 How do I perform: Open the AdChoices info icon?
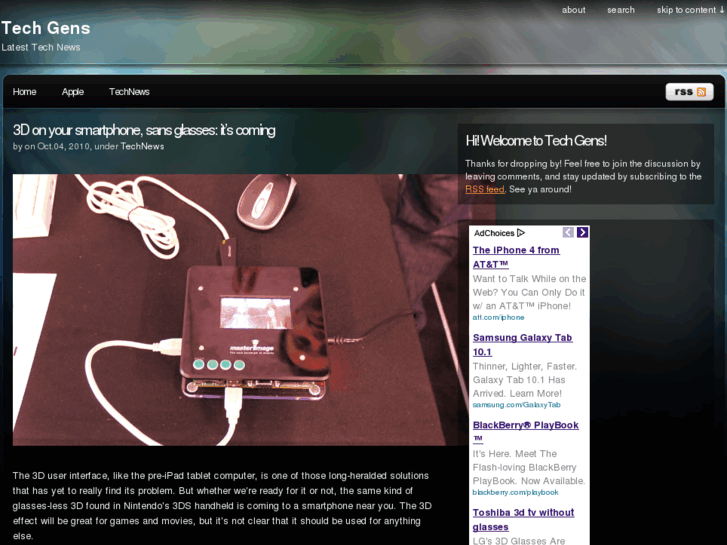pyautogui.click(x=521, y=233)
